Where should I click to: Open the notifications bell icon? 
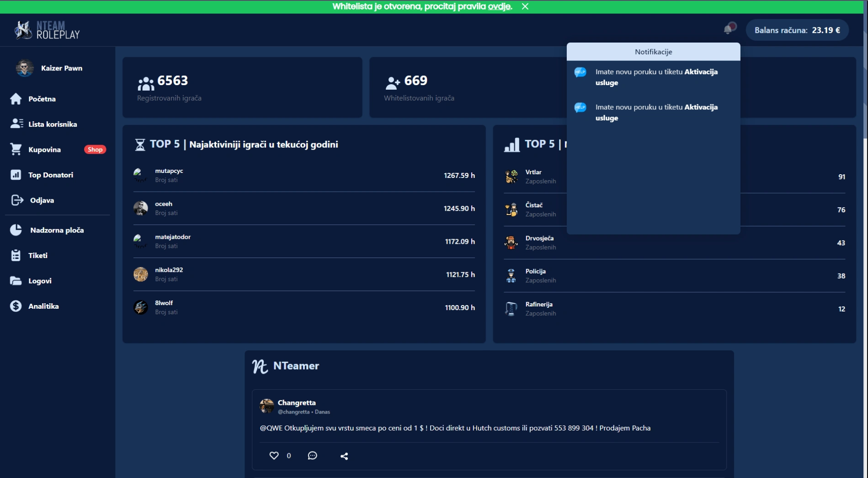click(730, 29)
